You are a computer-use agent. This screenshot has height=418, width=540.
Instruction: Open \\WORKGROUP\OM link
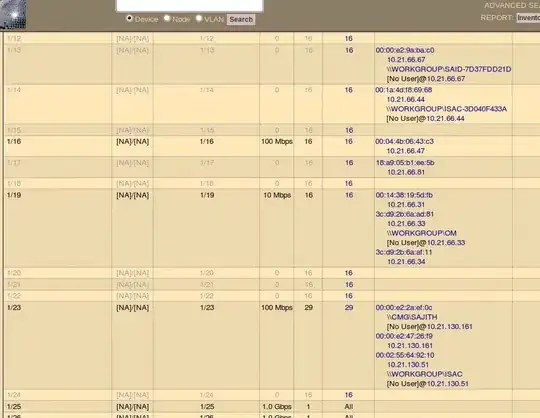coord(422,233)
